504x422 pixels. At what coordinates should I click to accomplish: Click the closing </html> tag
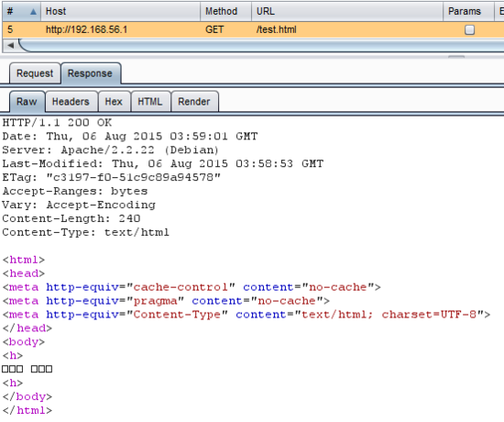click(27, 410)
